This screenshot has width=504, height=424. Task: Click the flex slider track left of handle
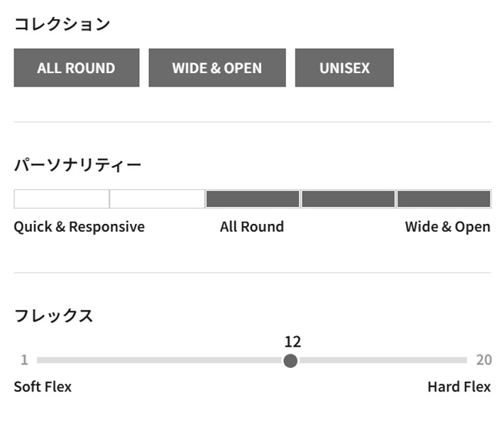[160, 360]
